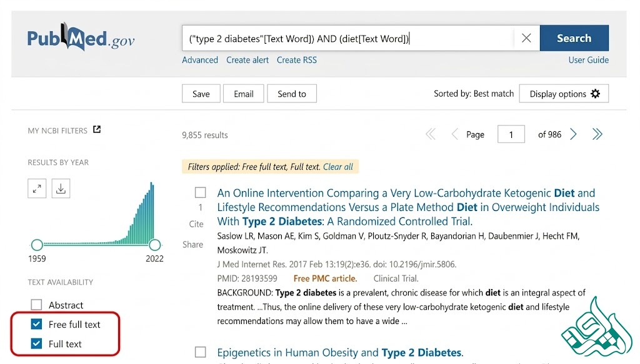Select the first search result checkbox
The image size is (640, 364).
201,192
